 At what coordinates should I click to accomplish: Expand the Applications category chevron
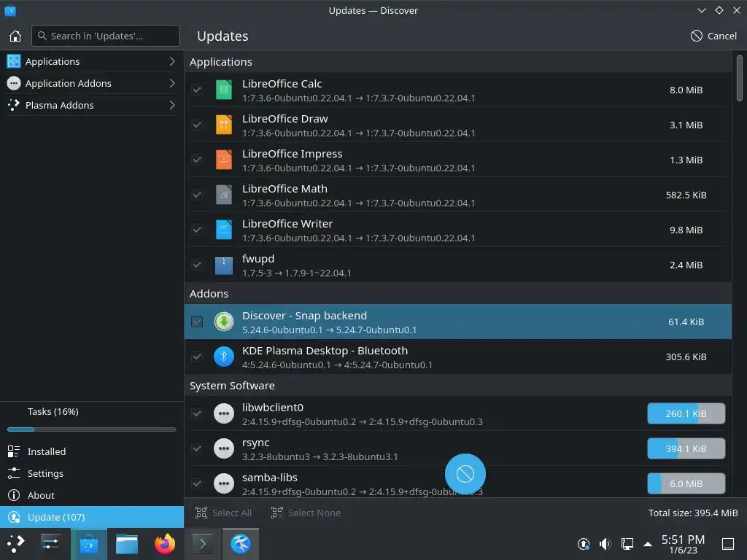point(172,61)
